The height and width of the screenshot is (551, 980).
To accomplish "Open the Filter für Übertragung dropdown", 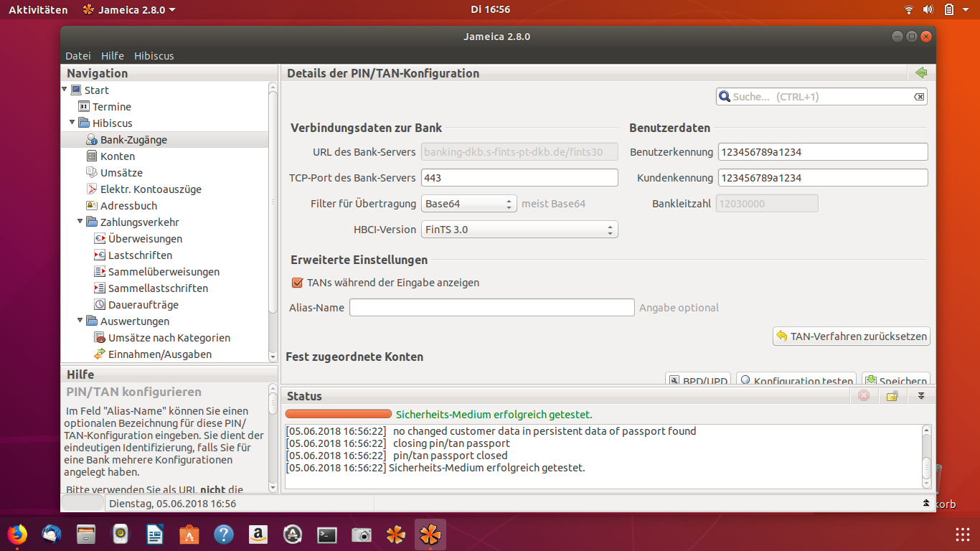I will (469, 204).
